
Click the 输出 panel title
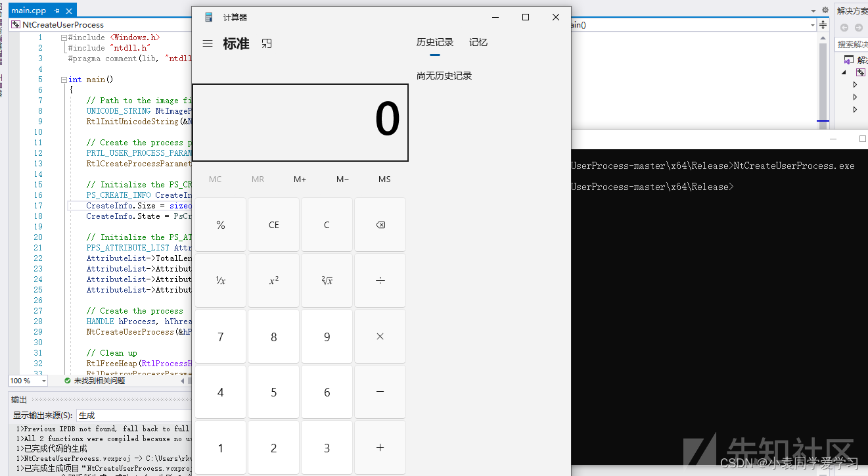(19, 400)
